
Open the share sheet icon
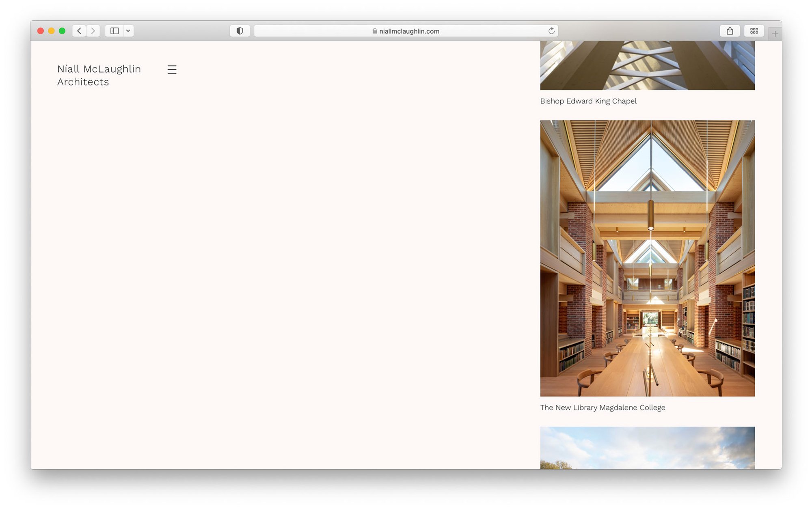coord(730,31)
